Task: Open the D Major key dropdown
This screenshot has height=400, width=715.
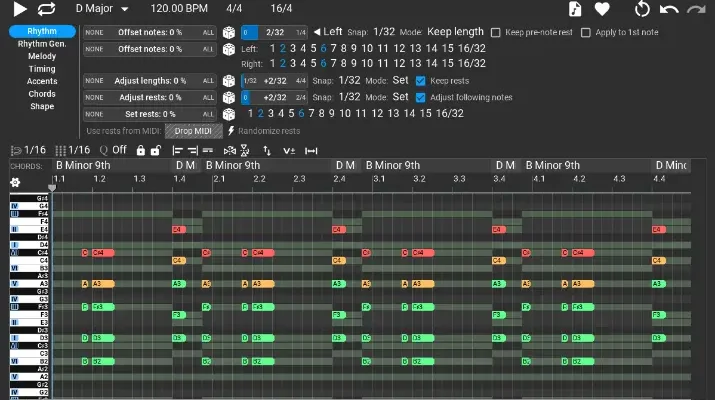Action: tap(102, 9)
